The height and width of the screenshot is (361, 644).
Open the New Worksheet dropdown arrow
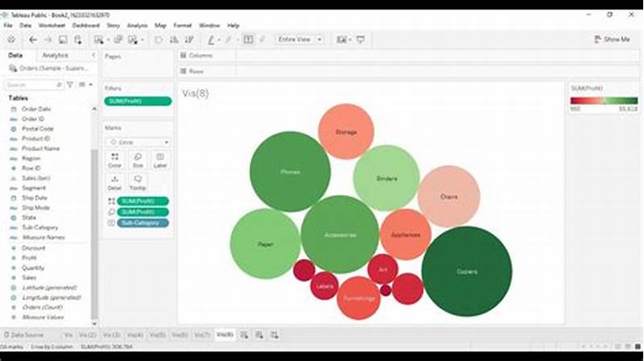(108, 39)
